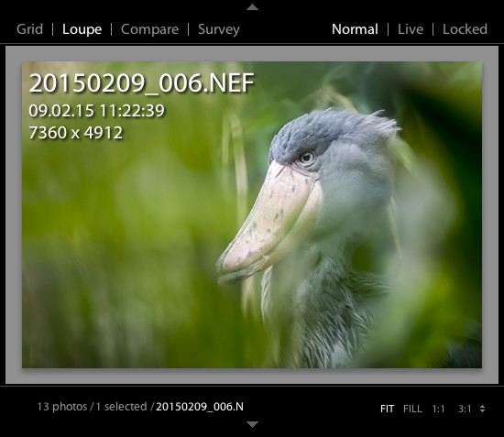Click the shoebill's eye in the preview
504x437 pixels.
pyautogui.click(x=307, y=158)
